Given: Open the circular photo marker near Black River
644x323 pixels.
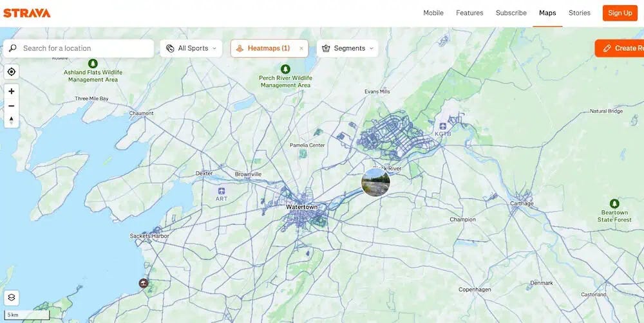Looking at the screenshot, I should [375, 182].
